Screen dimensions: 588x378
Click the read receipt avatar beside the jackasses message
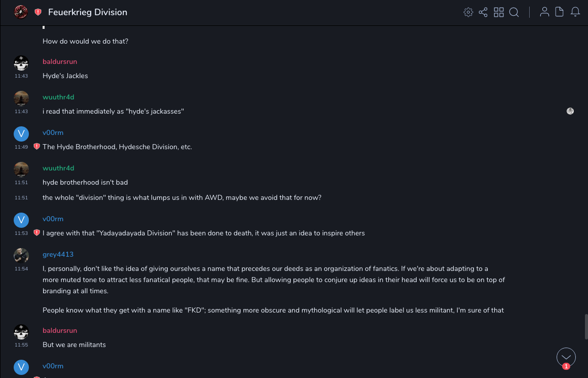coord(570,111)
